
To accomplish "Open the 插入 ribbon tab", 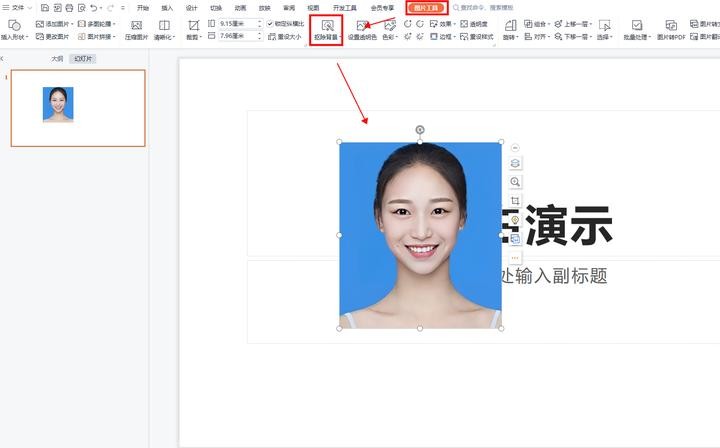I will [167, 7].
